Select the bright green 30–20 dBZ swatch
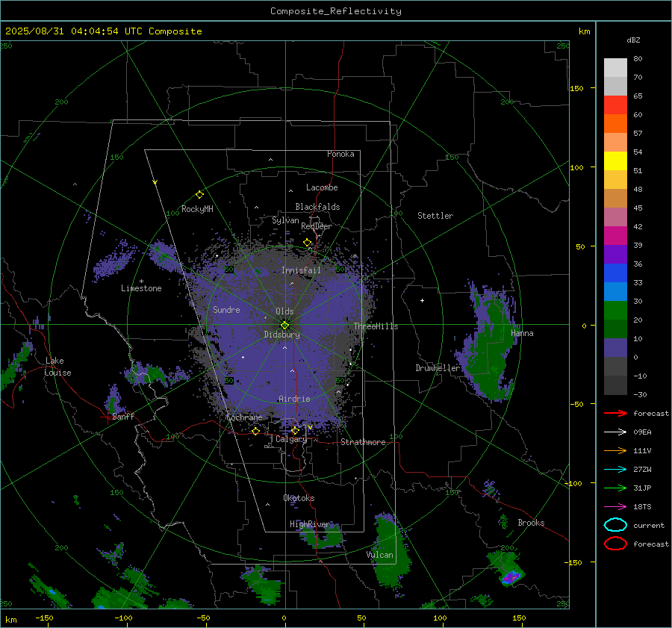Viewport: 672px width, 628px height. tap(615, 311)
